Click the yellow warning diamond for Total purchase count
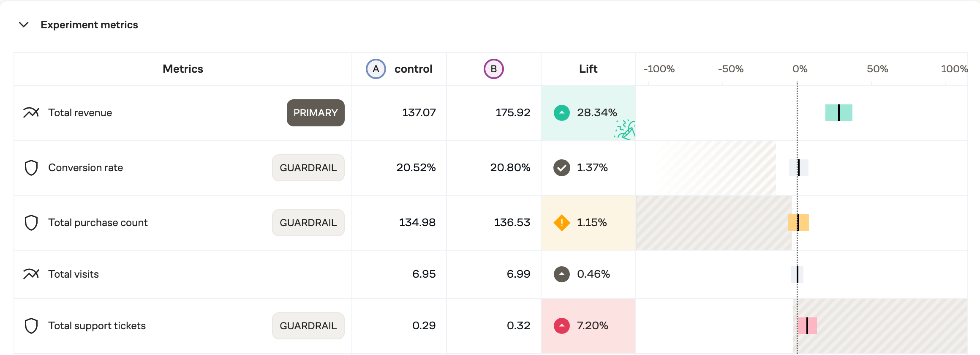 [561, 223]
